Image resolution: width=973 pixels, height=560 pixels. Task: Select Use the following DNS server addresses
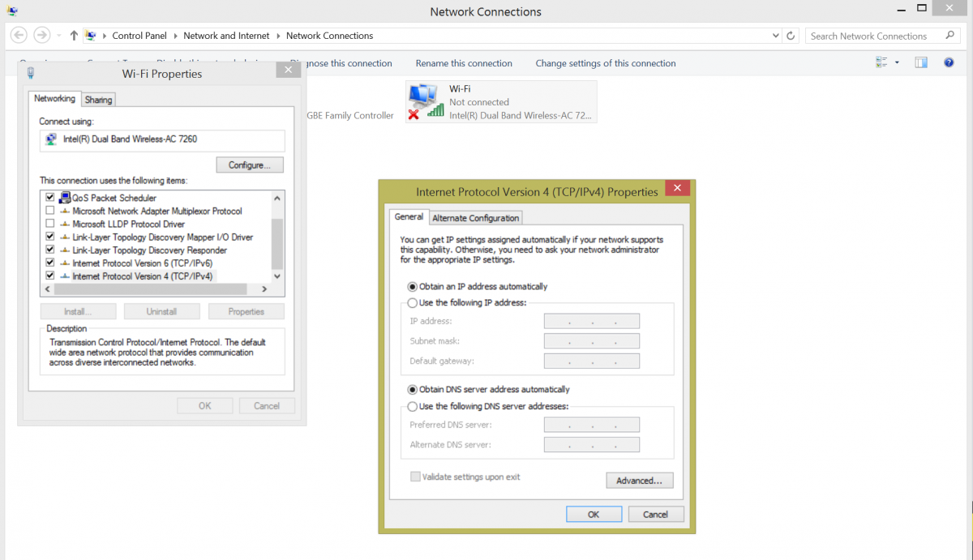coord(412,406)
